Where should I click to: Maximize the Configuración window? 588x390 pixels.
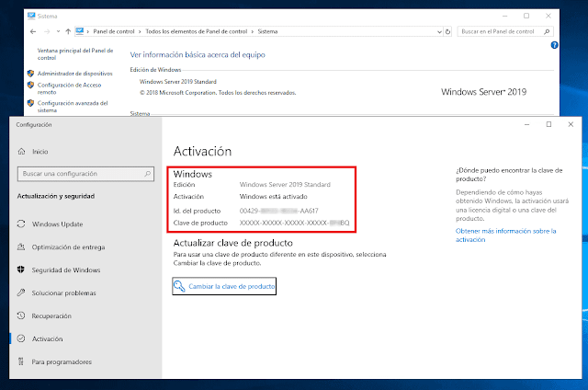(x=549, y=124)
